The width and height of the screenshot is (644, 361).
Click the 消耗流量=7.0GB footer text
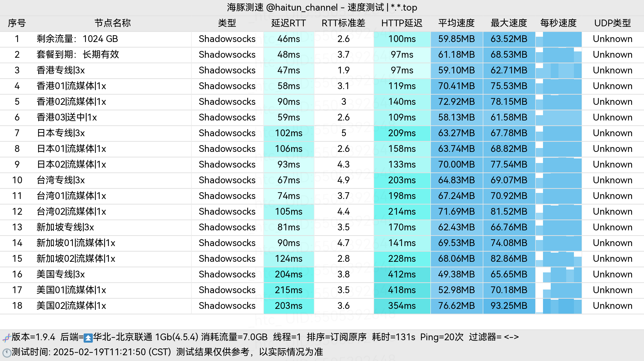pos(234,337)
